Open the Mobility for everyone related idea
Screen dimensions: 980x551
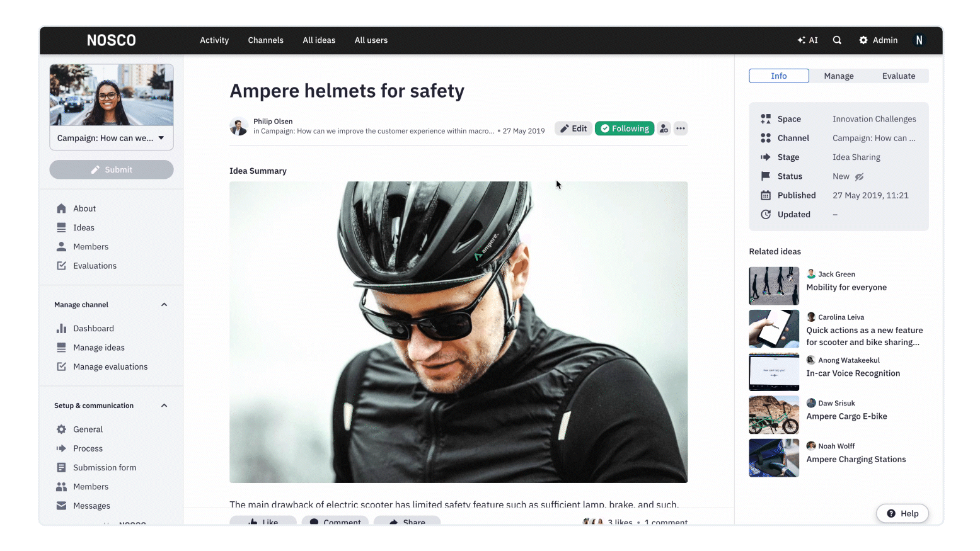click(x=846, y=288)
